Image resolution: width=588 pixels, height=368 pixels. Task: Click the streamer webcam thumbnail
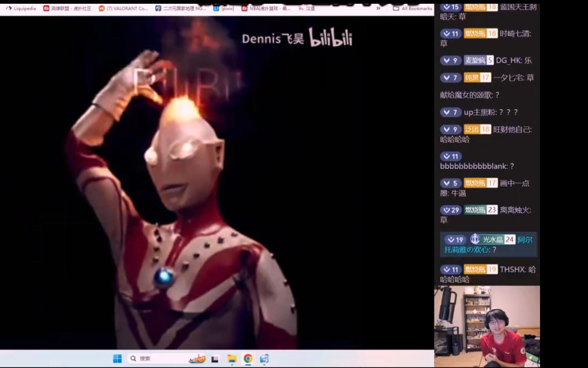487,326
